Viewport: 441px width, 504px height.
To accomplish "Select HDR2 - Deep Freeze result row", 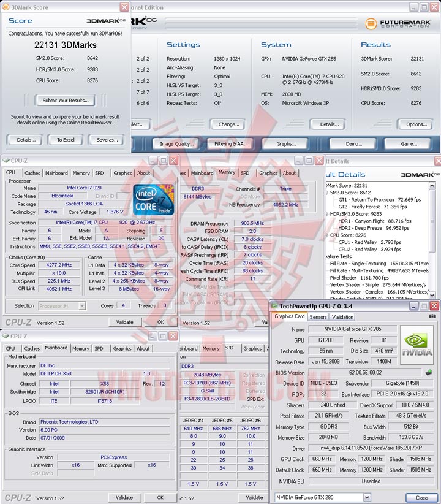I will [374, 228].
